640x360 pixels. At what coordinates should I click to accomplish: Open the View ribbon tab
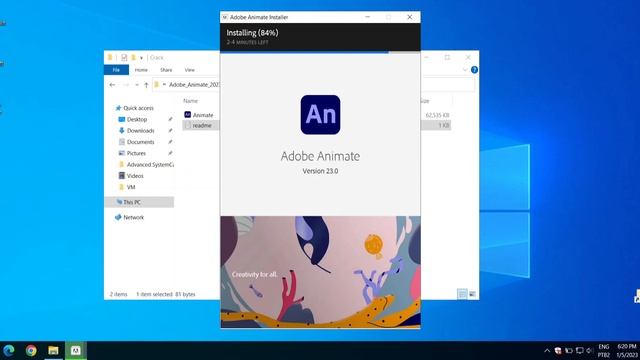click(x=189, y=70)
